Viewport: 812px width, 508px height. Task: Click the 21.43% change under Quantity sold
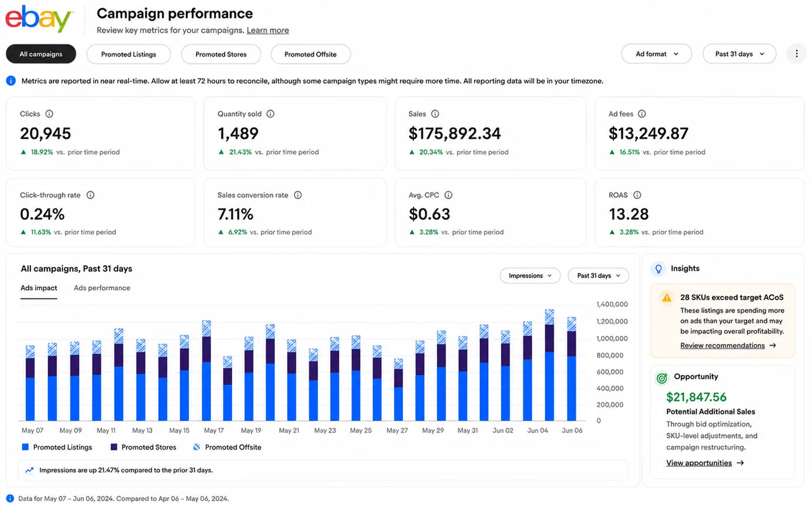tap(240, 152)
